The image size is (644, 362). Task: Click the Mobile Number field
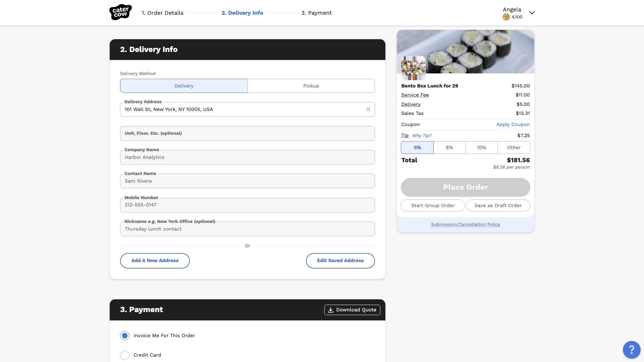click(247, 205)
